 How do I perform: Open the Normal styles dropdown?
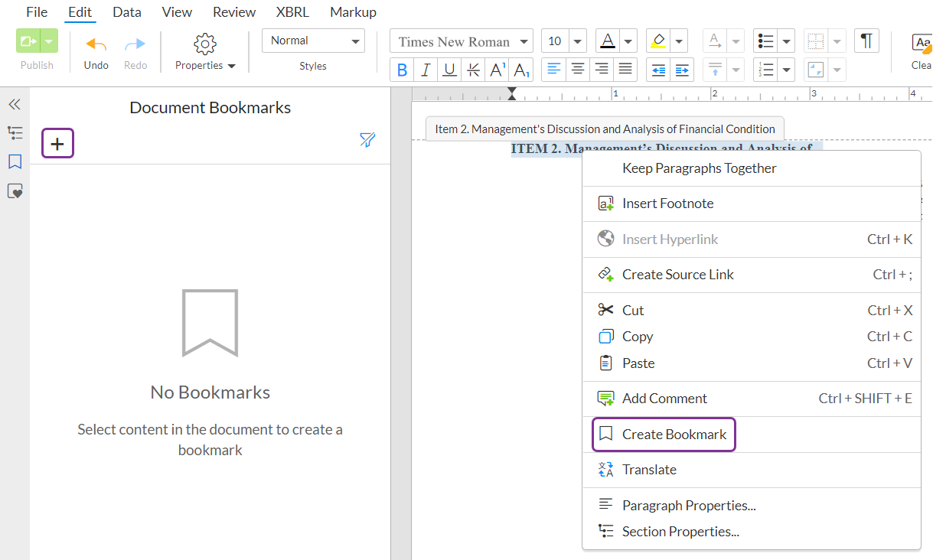pyautogui.click(x=313, y=41)
